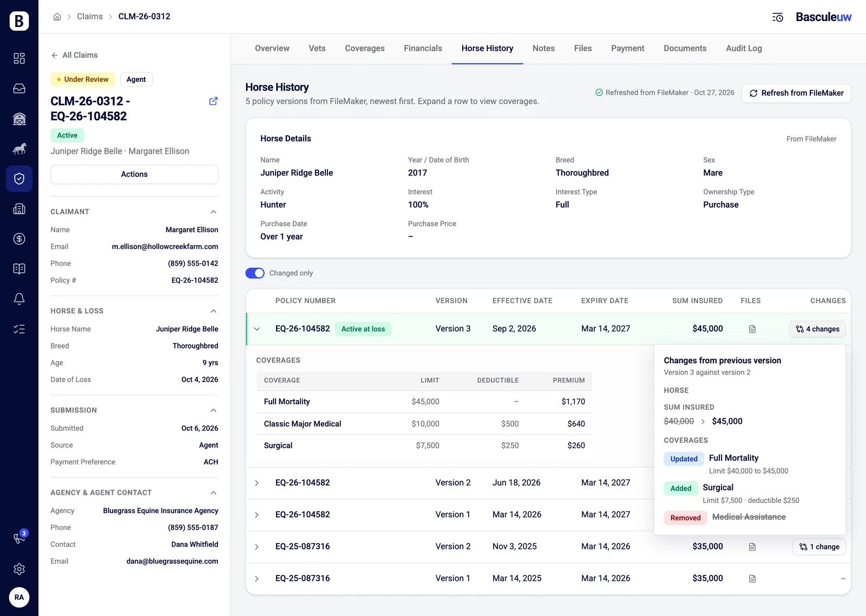This screenshot has height=616, width=866.
Task: Click the Basculeuw B logo
Action: tap(19, 21)
